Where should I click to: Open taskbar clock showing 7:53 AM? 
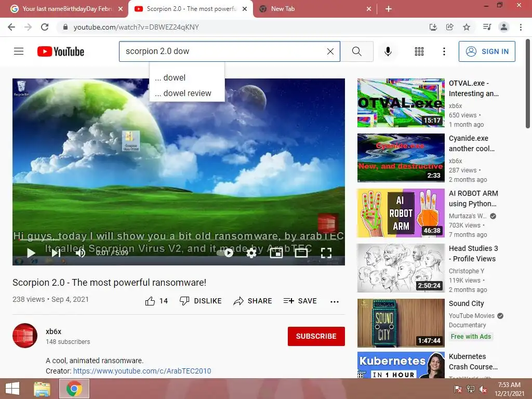(509, 389)
